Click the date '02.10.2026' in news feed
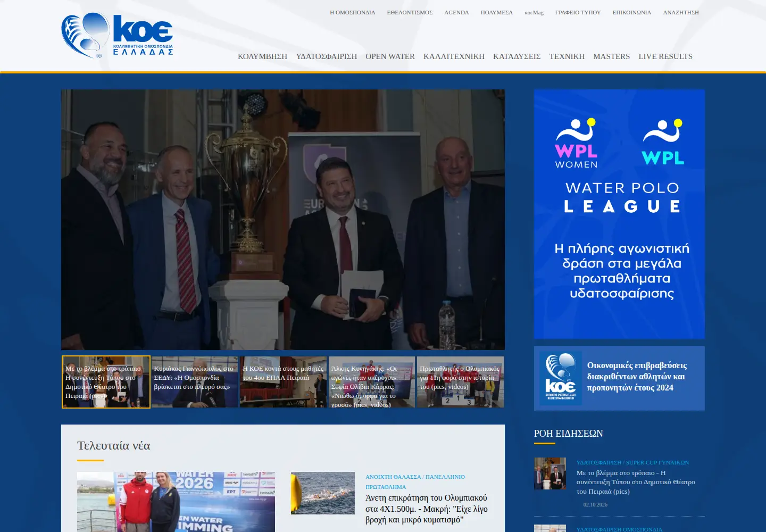Screen dimensions: 766x532 click(595, 505)
